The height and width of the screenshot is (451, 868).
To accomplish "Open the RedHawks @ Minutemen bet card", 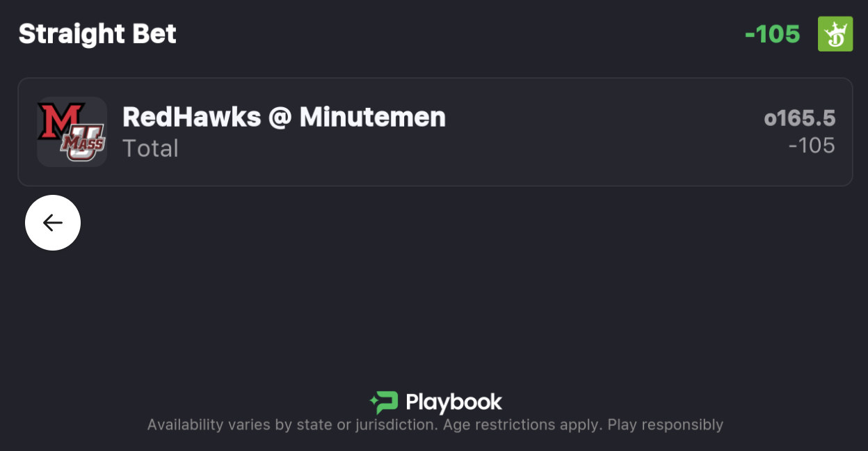I will coord(434,132).
